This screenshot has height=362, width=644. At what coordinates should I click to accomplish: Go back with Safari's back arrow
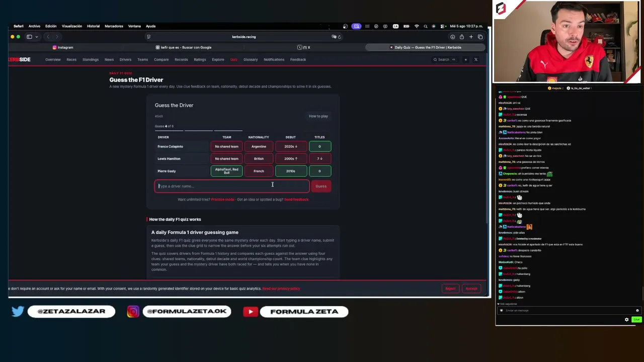[48, 37]
